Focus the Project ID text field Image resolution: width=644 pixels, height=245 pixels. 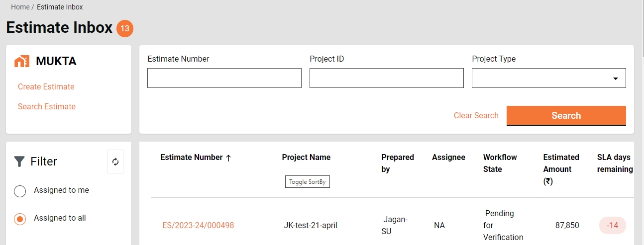(386, 79)
